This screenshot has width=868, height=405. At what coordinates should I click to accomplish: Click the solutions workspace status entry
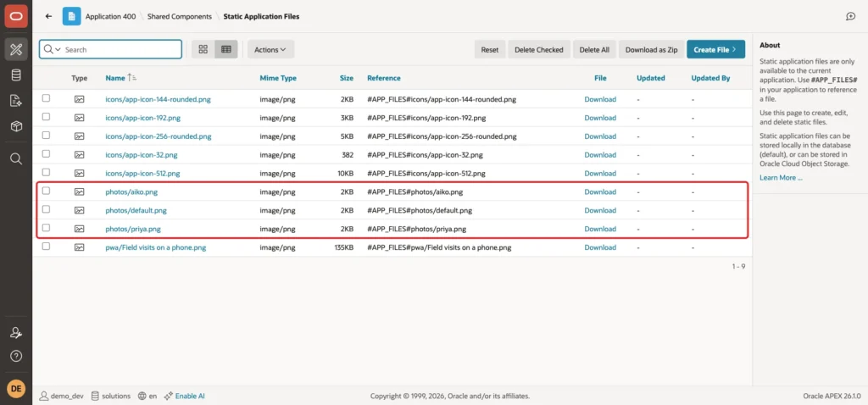tap(111, 397)
